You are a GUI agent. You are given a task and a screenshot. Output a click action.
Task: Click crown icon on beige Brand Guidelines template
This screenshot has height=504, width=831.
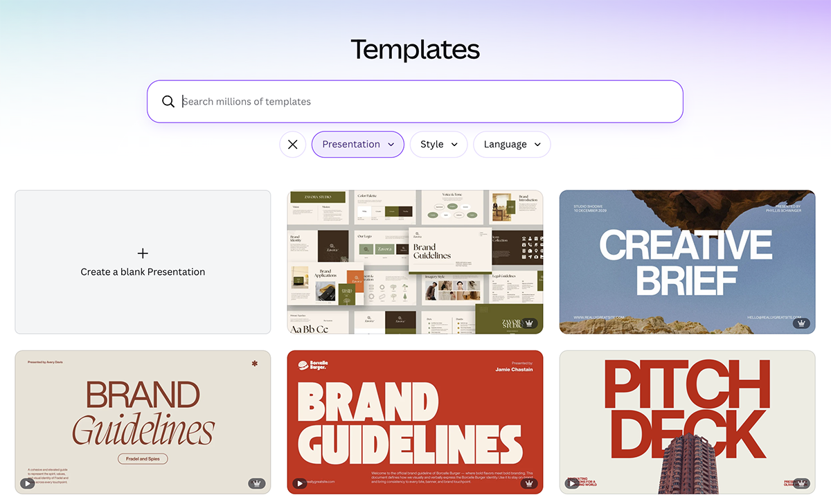[x=257, y=483]
